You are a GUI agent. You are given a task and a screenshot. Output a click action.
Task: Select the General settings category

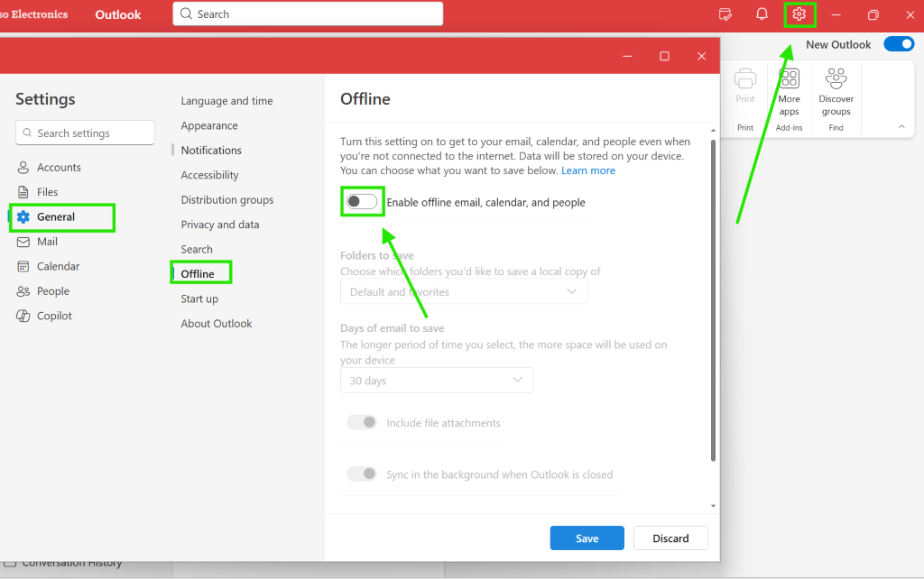pyautogui.click(x=56, y=216)
